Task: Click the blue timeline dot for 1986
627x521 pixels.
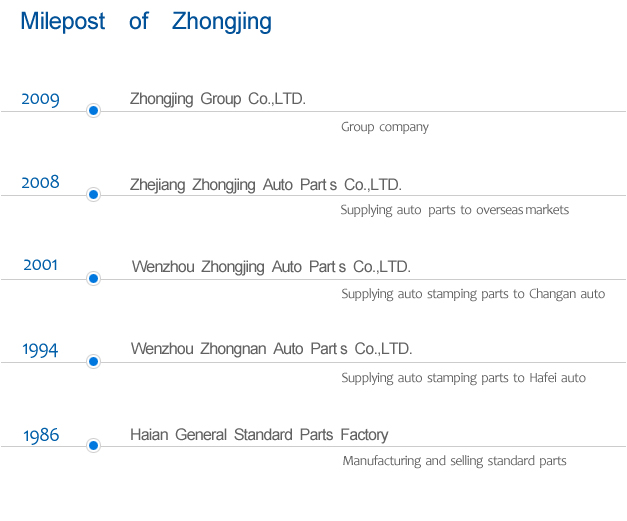Action: [x=93, y=446]
